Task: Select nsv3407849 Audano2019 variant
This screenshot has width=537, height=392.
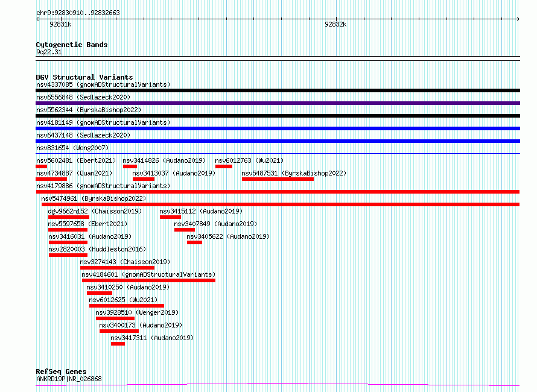Action: click(x=215, y=224)
